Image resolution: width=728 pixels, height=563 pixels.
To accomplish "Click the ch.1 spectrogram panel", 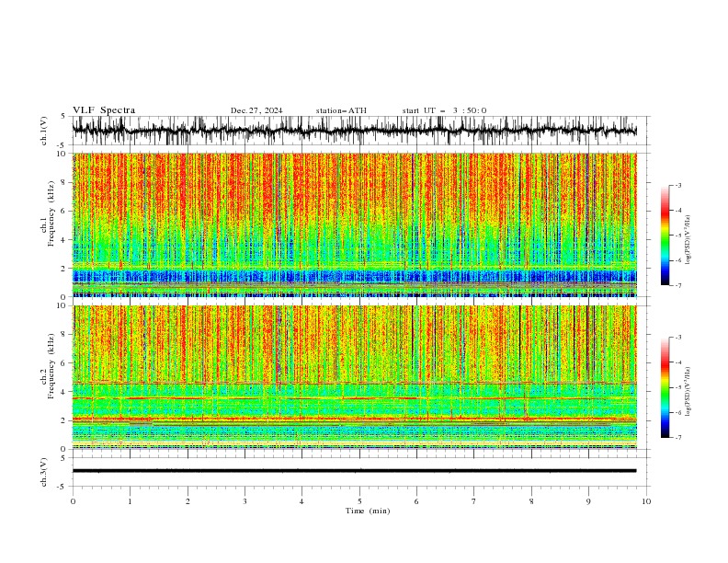I will [x=355, y=224].
